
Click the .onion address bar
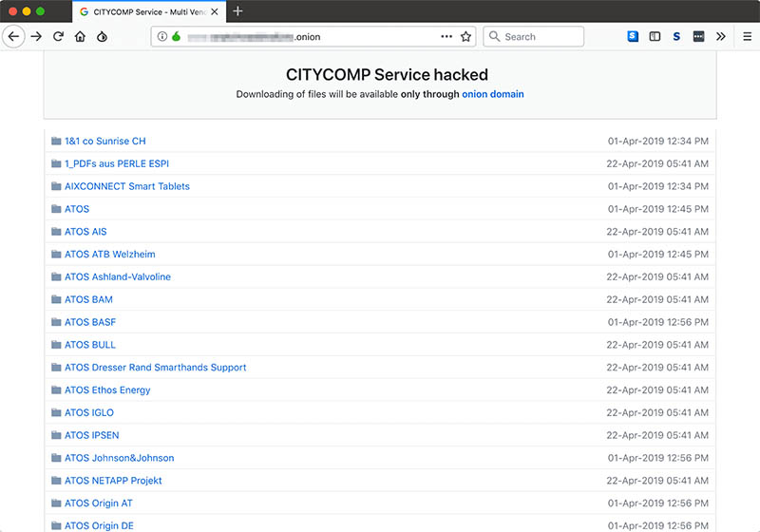click(x=313, y=36)
